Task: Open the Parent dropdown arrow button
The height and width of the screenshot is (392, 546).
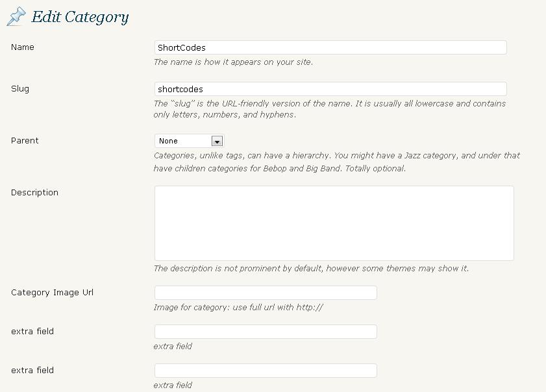Action: (x=217, y=141)
